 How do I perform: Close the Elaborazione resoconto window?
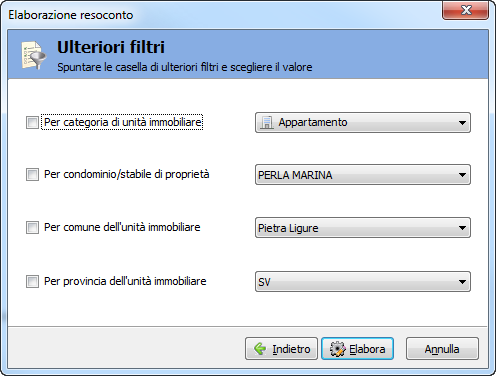465,10
